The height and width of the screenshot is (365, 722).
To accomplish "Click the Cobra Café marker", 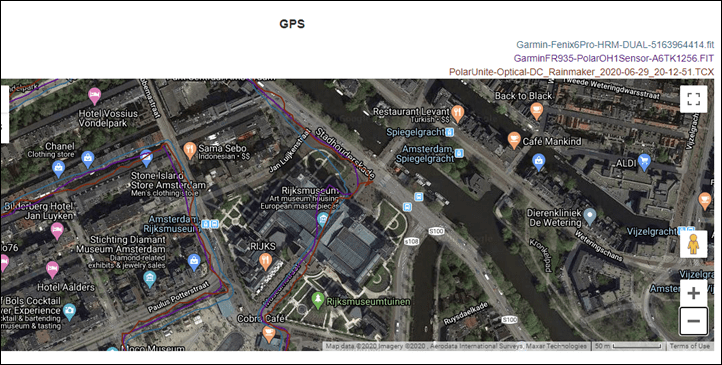I will (x=269, y=334).
